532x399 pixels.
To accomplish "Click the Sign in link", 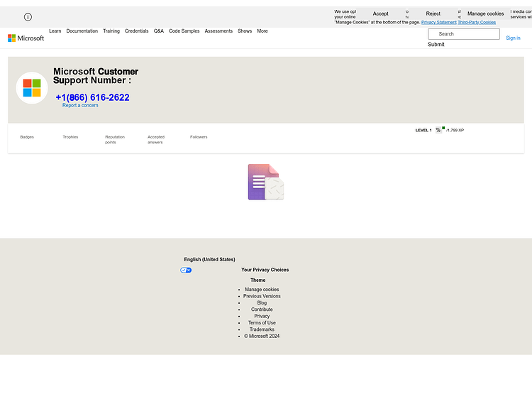I will [513, 38].
